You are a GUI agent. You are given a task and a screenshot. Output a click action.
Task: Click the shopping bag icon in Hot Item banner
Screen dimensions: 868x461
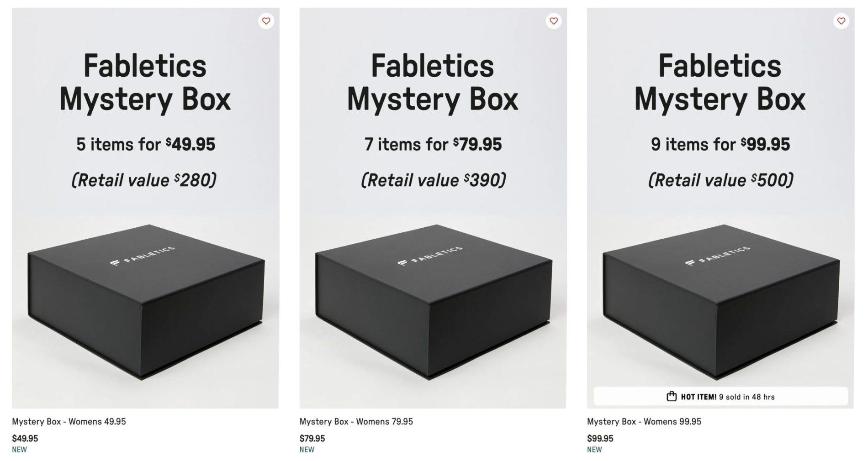pyautogui.click(x=671, y=396)
